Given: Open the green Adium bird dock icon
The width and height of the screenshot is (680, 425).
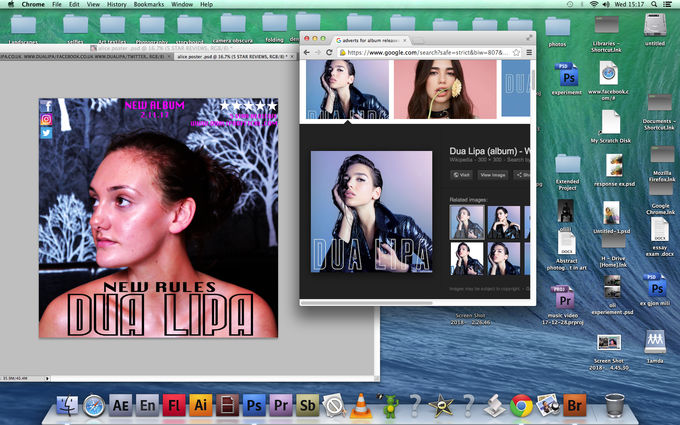Looking at the screenshot, I should 389,405.
